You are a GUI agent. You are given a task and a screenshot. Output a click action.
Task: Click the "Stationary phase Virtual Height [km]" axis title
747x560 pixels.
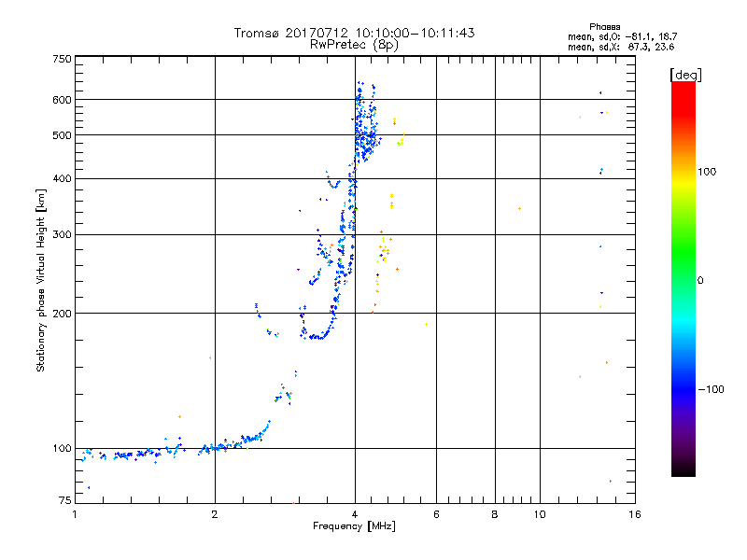tap(41, 281)
